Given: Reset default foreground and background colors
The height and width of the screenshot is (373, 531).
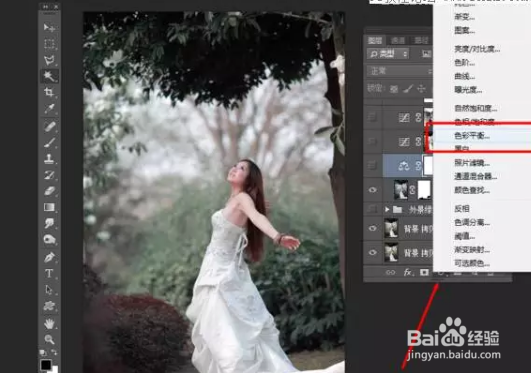Looking at the screenshot, I should (43, 353).
